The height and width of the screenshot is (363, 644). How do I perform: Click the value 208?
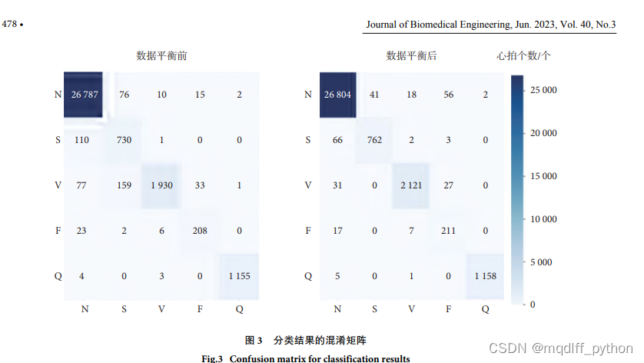click(x=200, y=231)
